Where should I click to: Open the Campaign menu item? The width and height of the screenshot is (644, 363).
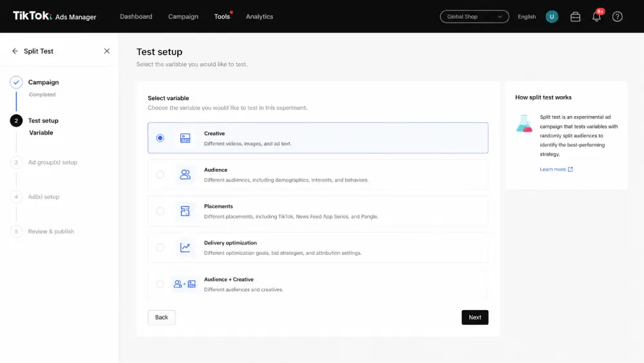[183, 17]
